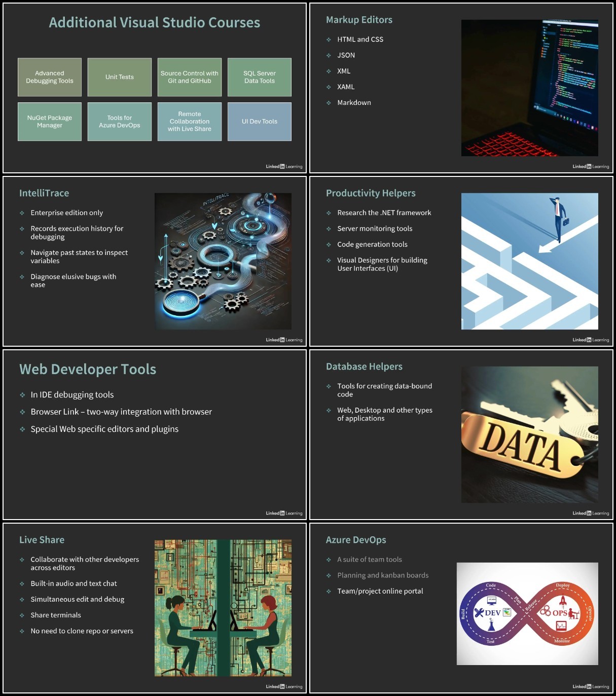Viewport: 616px width, 696px height.
Task: Select No need to clone repo bullet
Action: coord(82,631)
